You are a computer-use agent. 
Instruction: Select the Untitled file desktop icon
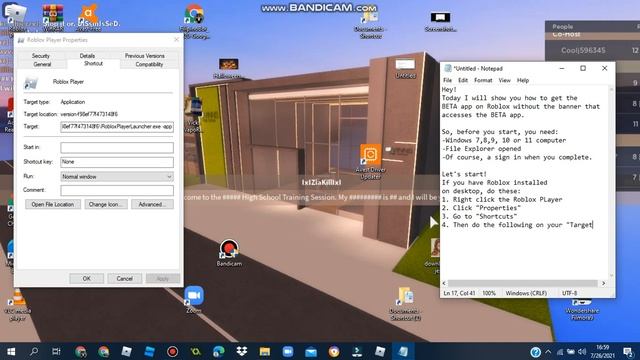click(x=405, y=69)
